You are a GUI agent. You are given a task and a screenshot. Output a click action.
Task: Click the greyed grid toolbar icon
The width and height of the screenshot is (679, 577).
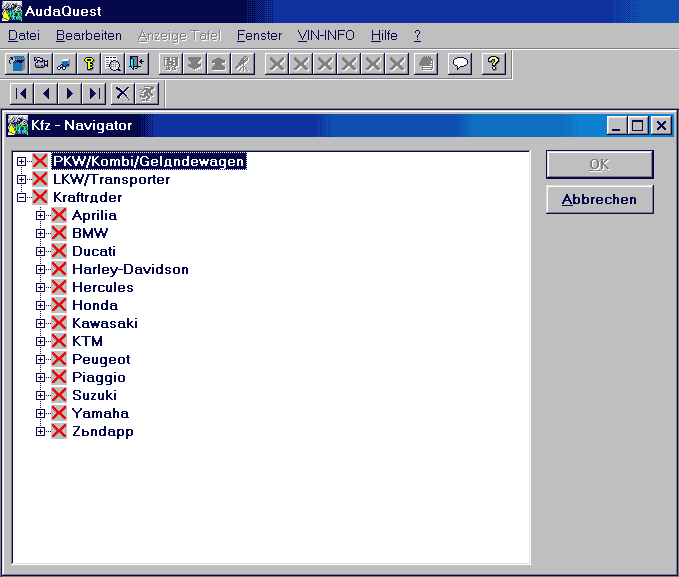[x=171, y=64]
